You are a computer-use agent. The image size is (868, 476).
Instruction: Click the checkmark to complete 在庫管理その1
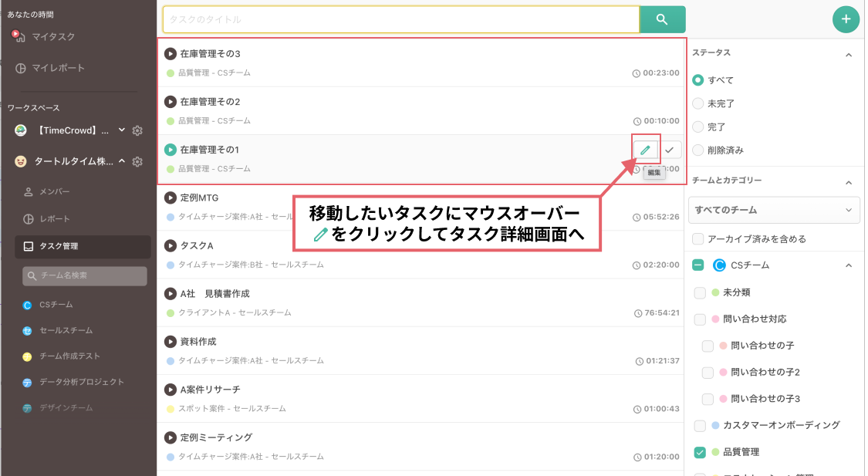670,150
